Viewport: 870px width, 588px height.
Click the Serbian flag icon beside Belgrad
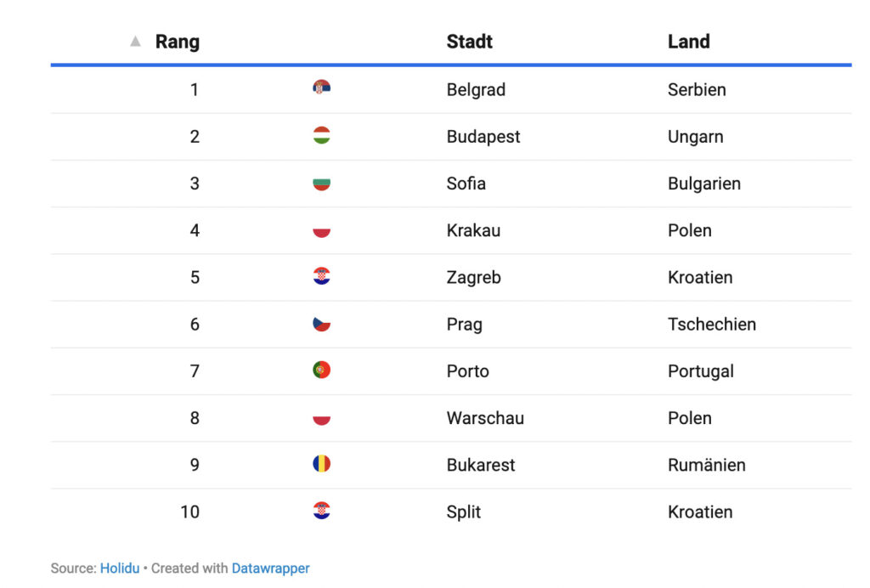(x=321, y=88)
